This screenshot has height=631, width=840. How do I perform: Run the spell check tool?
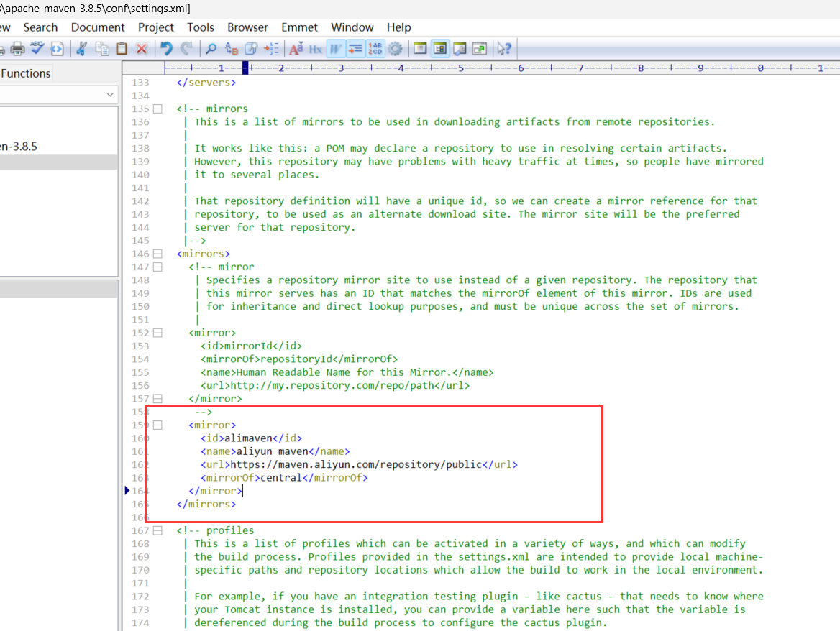tap(37, 49)
